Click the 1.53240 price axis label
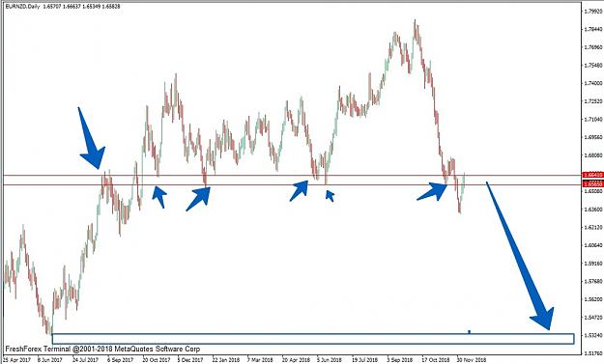Screen dimensions: 604x364 click(x=592, y=336)
